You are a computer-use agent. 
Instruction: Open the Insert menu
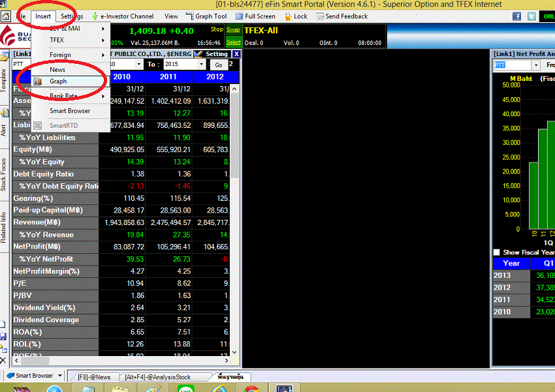pos(43,16)
